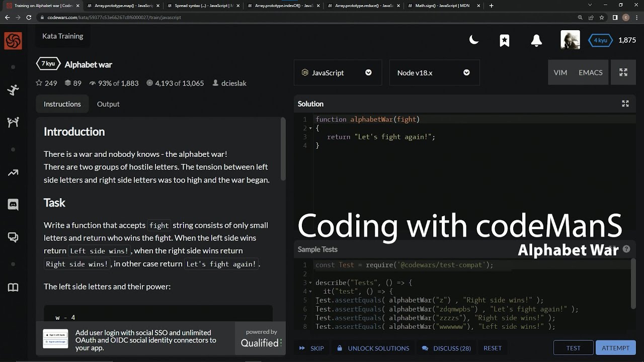Bookmark this page with the star icon
The height and width of the screenshot is (362, 644).
602,17
